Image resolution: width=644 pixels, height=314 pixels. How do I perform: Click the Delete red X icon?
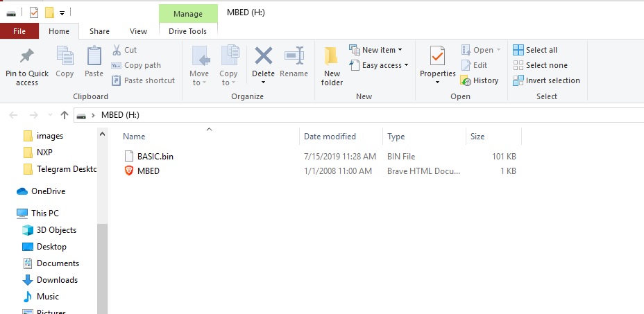tap(263, 57)
